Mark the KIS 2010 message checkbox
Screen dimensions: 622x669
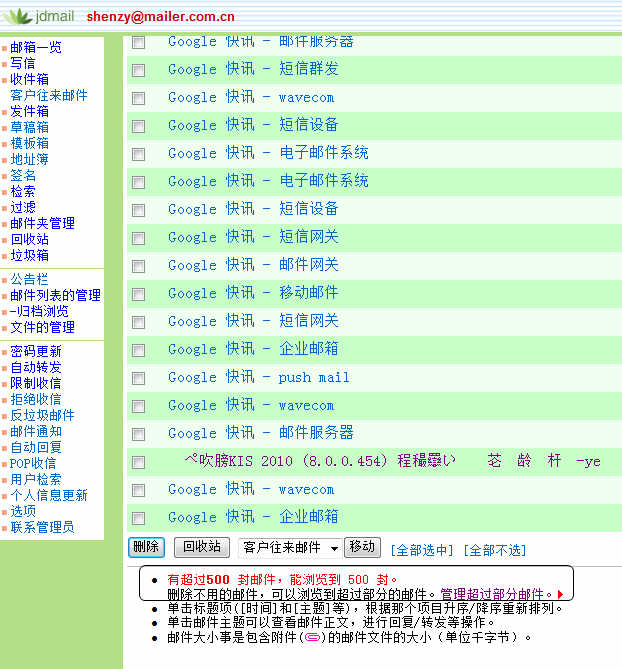pos(138,462)
